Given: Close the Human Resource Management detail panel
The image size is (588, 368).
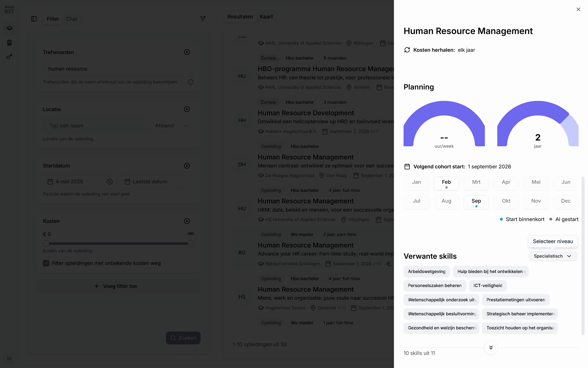Looking at the screenshot, I should coord(578,9).
